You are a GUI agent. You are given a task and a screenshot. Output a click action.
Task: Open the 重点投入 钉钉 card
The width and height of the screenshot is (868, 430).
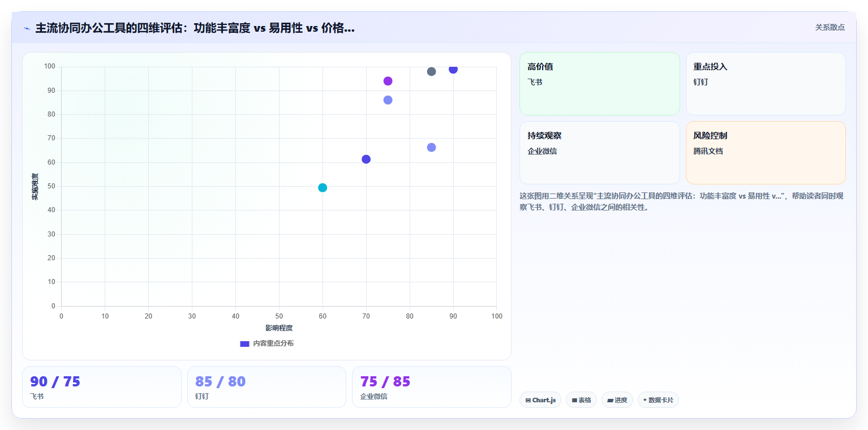coord(766,84)
